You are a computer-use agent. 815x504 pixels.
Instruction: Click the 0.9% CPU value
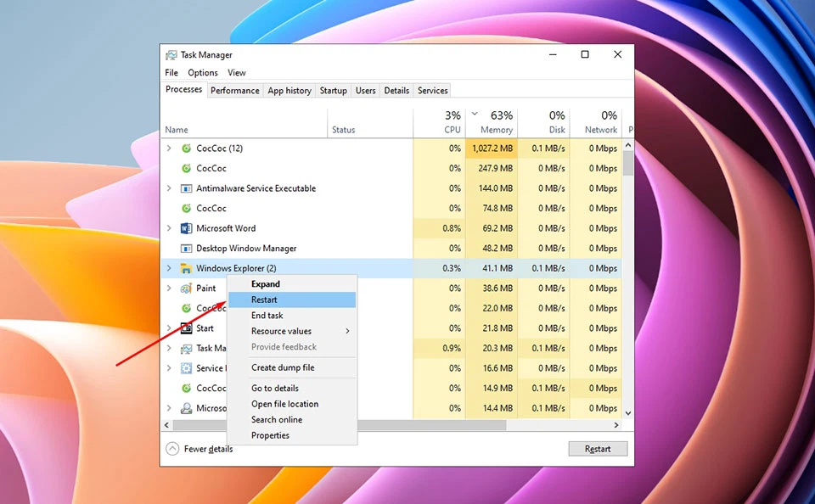[x=452, y=349]
